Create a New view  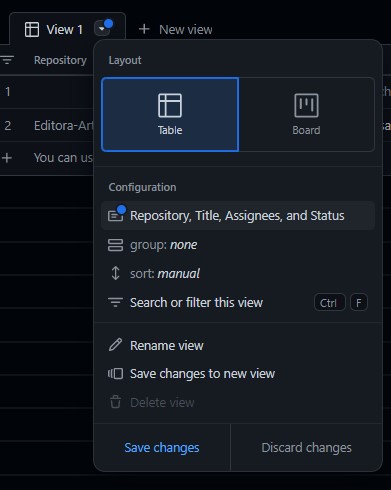[x=176, y=30]
